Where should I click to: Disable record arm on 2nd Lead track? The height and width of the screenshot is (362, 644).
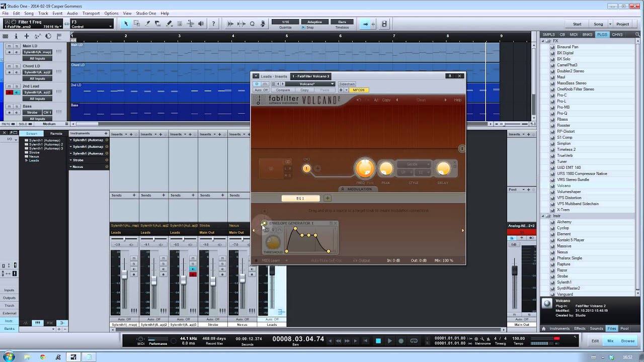[x=9, y=93]
